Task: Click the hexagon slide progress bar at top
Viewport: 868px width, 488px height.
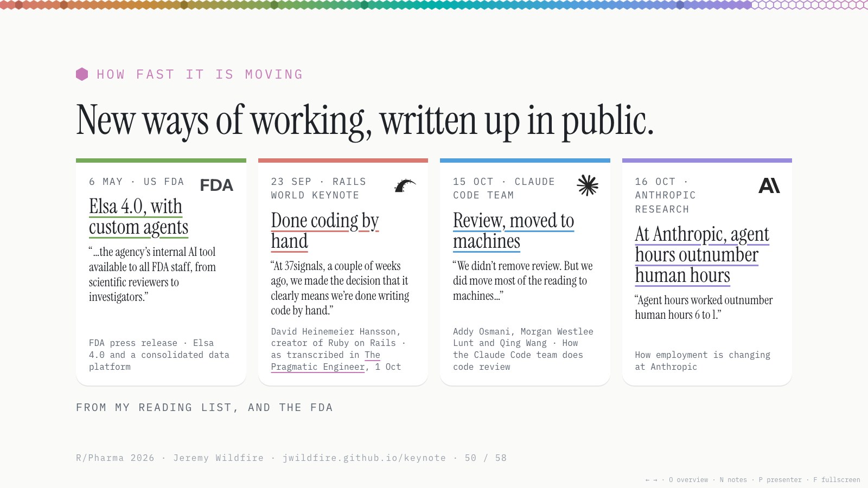Action: [434, 5]
